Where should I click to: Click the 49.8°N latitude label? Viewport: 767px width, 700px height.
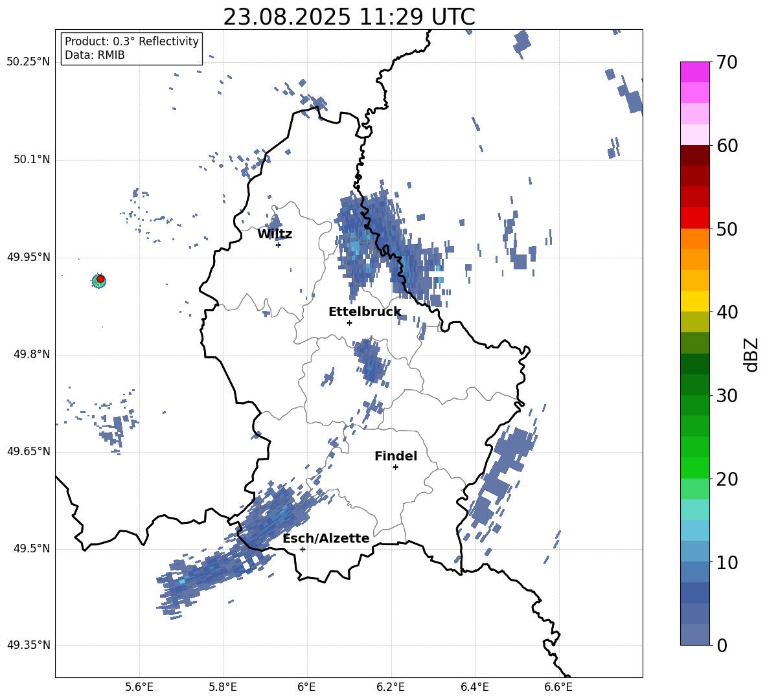(32, 354)
